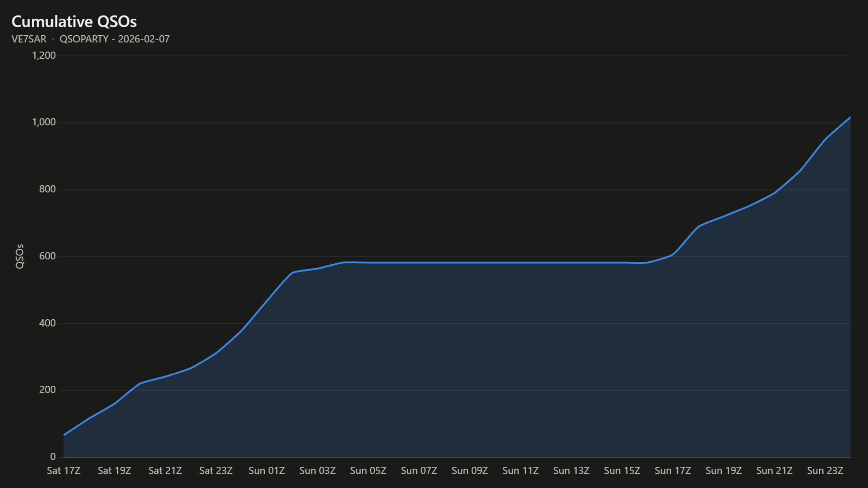Viewport: 868px width, 488px height.
Task: Click the 'Sun 17Z' x-axis label
Action: click(x=673, y=471)
